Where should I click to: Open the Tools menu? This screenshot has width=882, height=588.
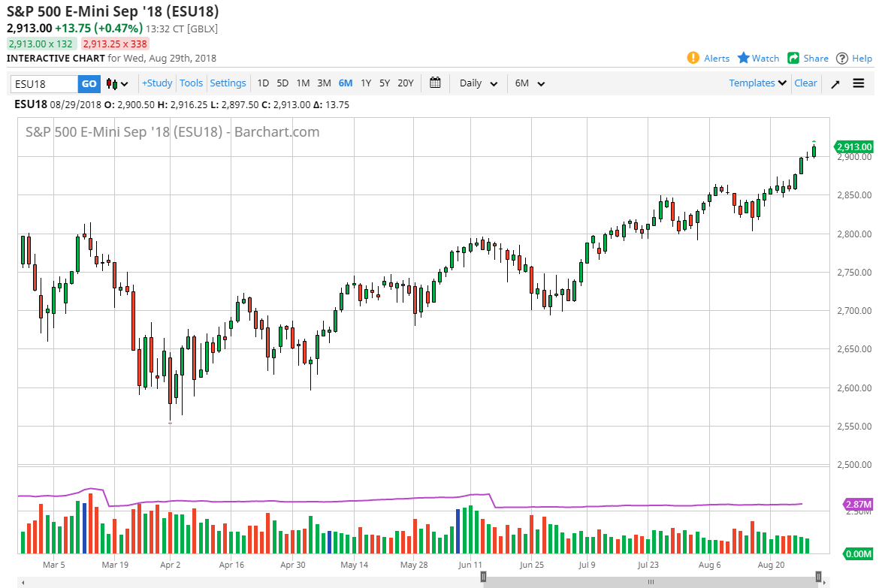pyautogui.click(x=191, y=83)
